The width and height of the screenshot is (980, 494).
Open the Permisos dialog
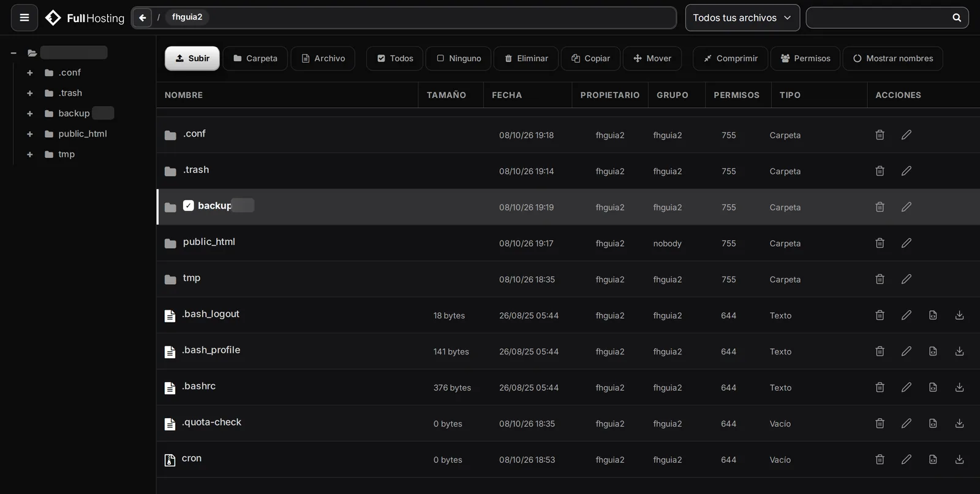(805, 59)
